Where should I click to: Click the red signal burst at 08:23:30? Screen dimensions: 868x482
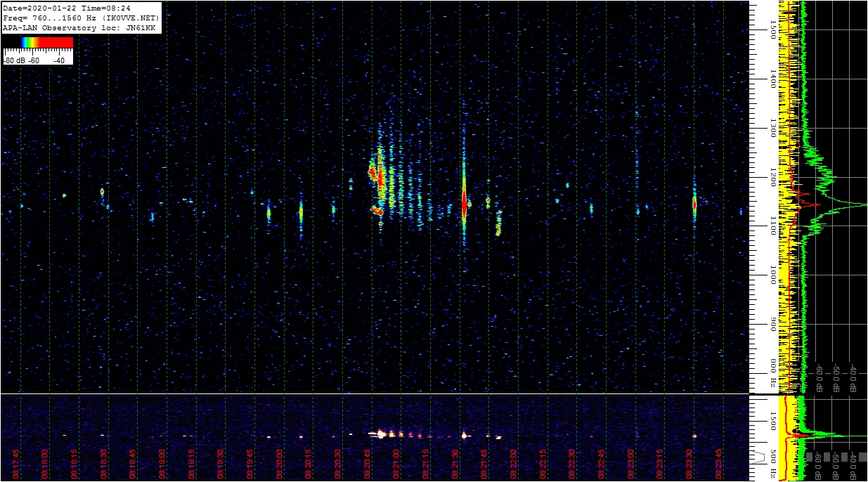point(694,204)
